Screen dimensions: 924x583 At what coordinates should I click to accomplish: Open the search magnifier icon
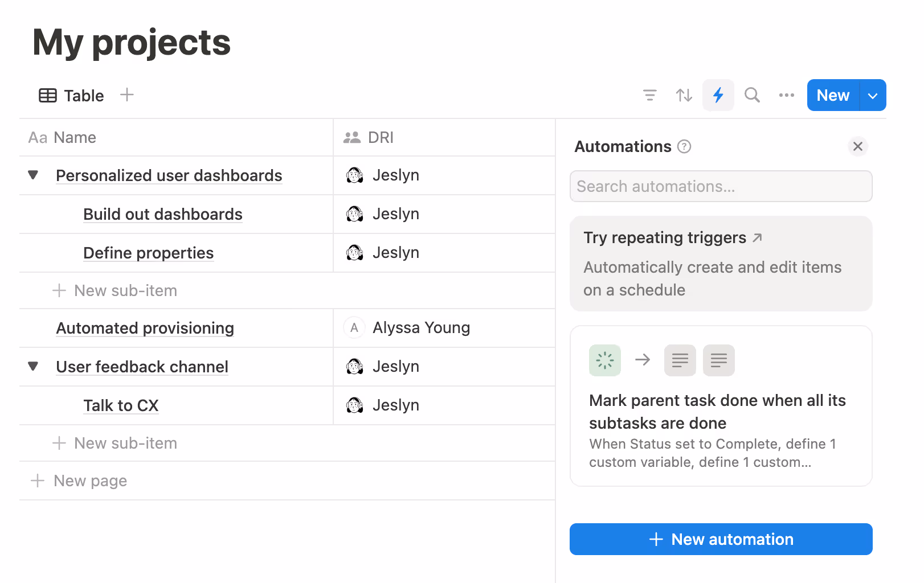752,95
